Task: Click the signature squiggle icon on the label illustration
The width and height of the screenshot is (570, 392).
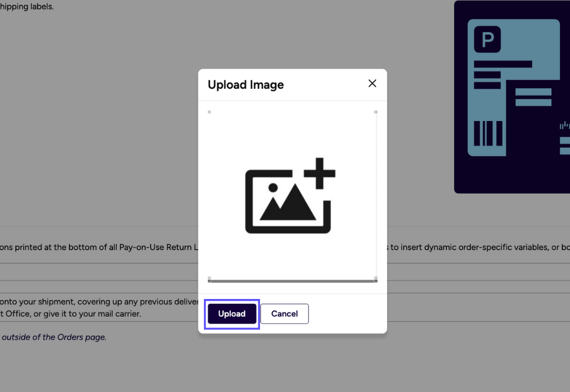Action: [x=564, y=125]
